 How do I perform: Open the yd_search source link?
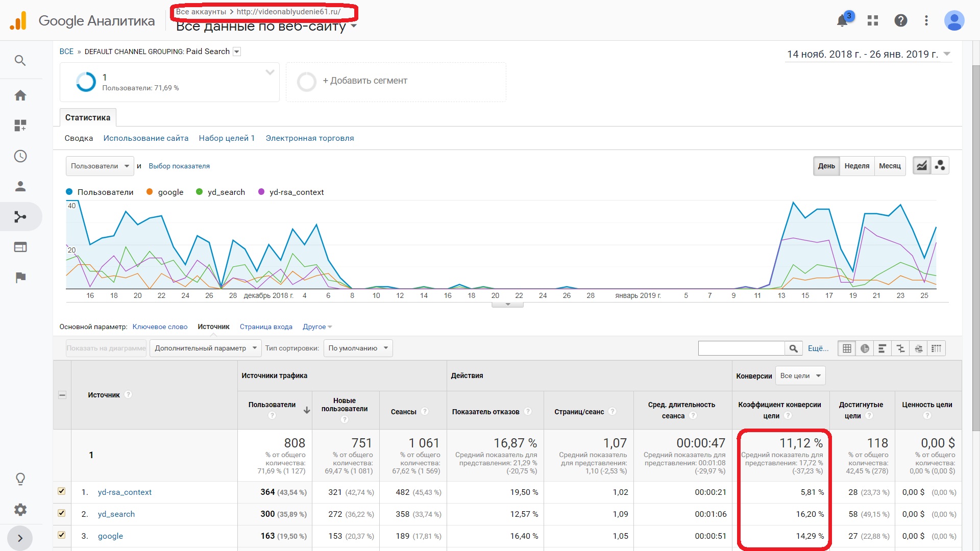pos(116,514)
